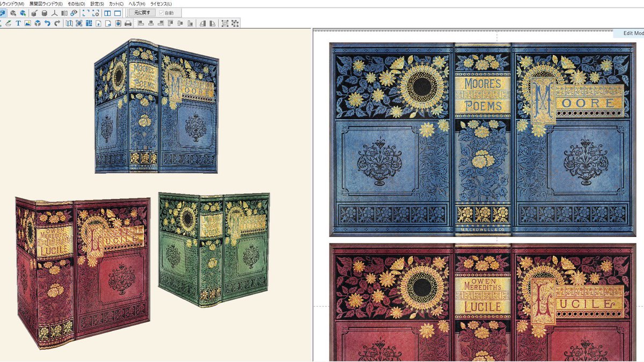Click the page with arrow export icon

coord(108,23)
